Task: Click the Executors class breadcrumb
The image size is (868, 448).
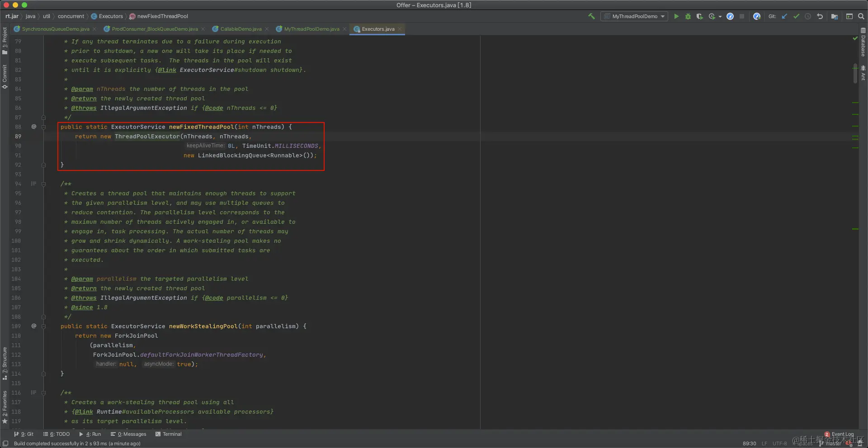Action: (107, 16)
